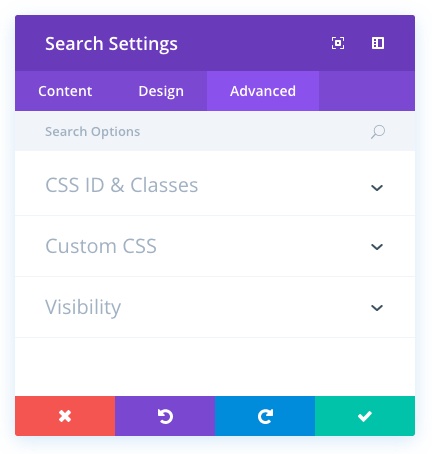This screenshot has height=454, width=432.
Task: Expand Visibility using its chevron arrow
Action: point(377,308)
